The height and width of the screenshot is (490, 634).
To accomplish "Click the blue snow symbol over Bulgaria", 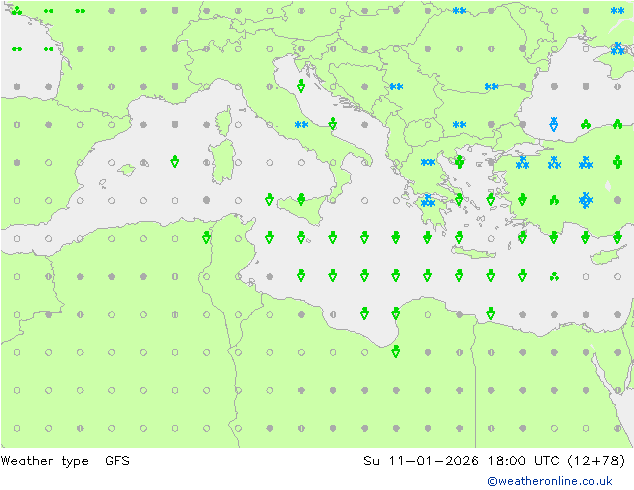I will coord(459,125).
